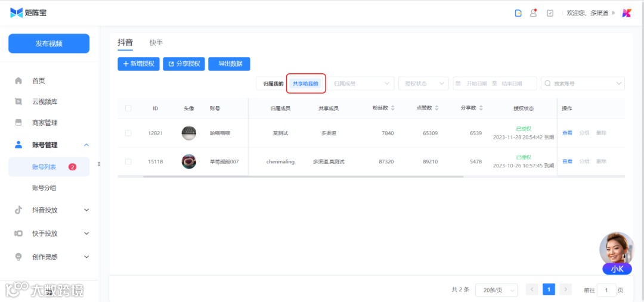
Task: Expand the 抖音投放 menu chevron
Action: [86, 210]
